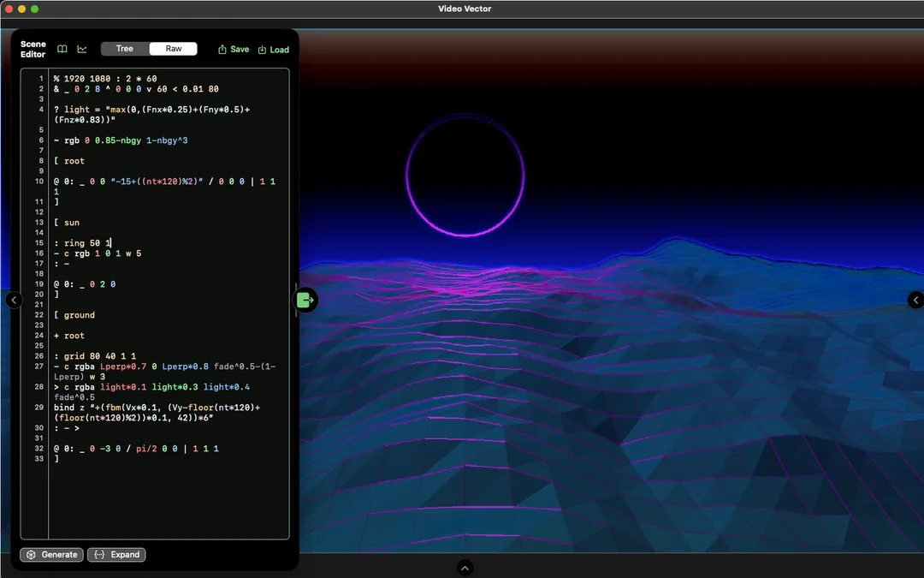Viewport: 924px width, 578px height.
Task: Click the download icon beside Load
Action: coord(263,50)
